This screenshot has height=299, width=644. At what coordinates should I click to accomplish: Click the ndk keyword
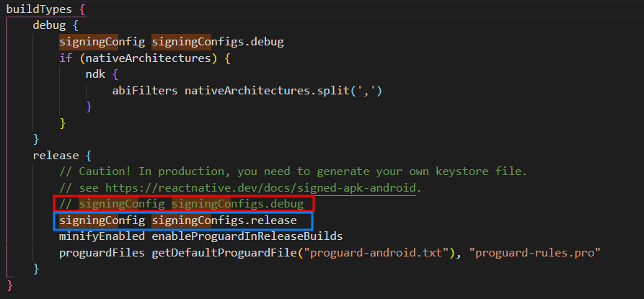point(95,75)
